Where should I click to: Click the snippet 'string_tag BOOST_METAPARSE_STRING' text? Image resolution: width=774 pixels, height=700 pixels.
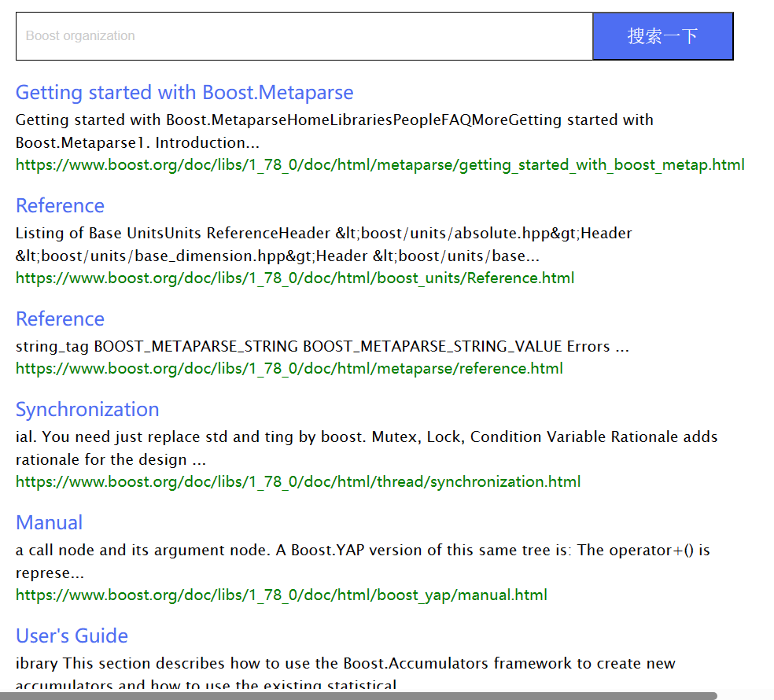pyautogui.click(x=322, y=347)
